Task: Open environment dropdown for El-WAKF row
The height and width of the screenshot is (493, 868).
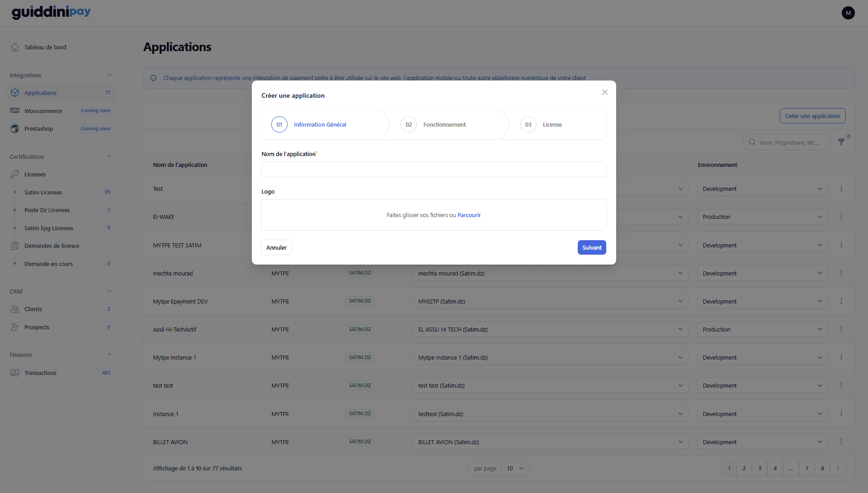Action: pos(762,217)
